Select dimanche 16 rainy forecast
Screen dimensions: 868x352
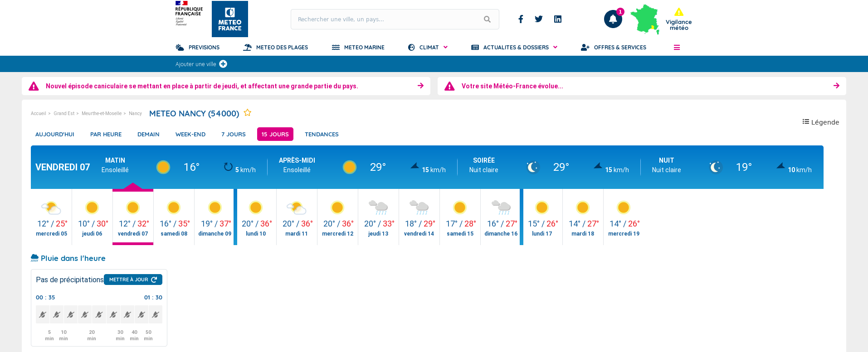[x=501, y=217]
